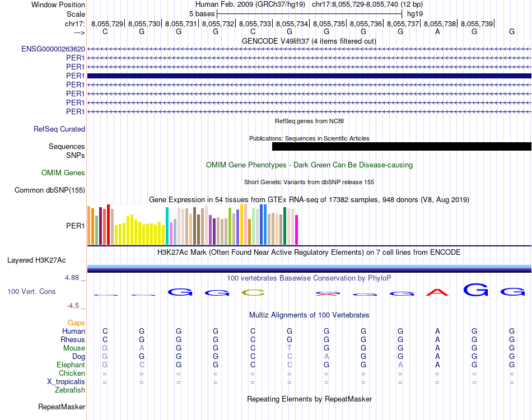Click the Scale label
This screenshot has height=420, width=532.
tap(76, 14)
